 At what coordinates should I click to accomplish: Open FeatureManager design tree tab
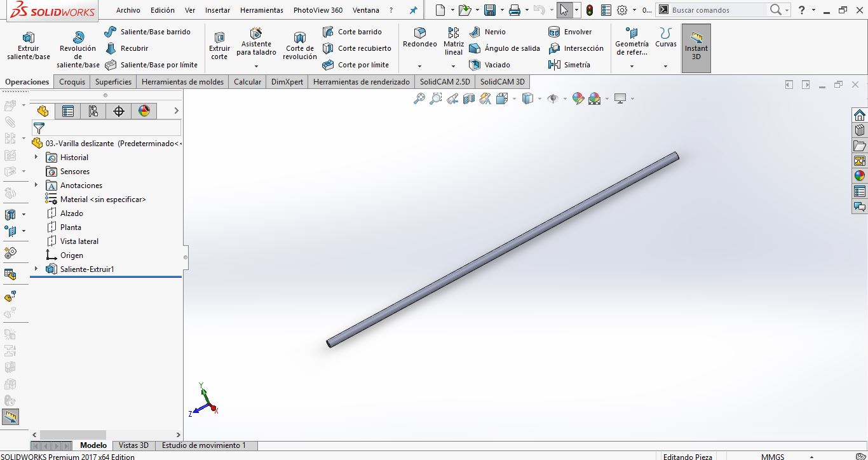[x=43, y=111]
